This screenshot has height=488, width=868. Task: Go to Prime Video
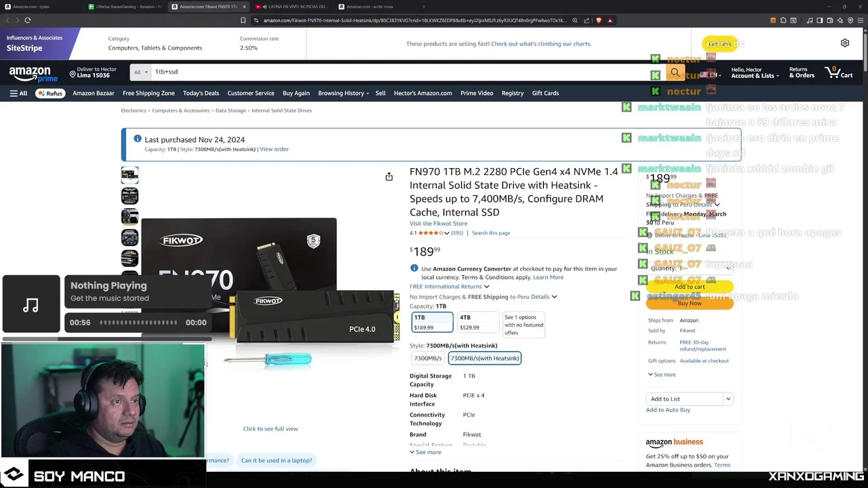pos(477,93)
